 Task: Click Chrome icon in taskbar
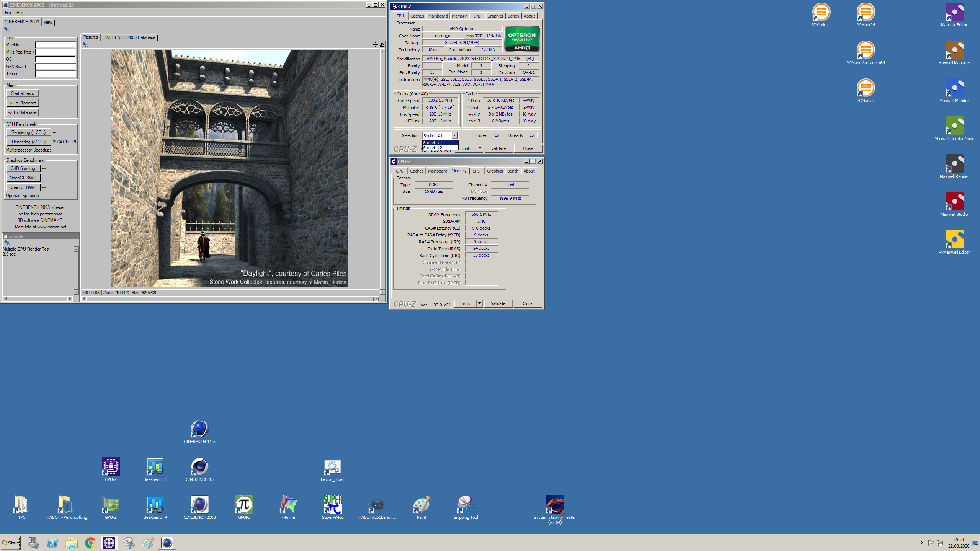(90, 543)
